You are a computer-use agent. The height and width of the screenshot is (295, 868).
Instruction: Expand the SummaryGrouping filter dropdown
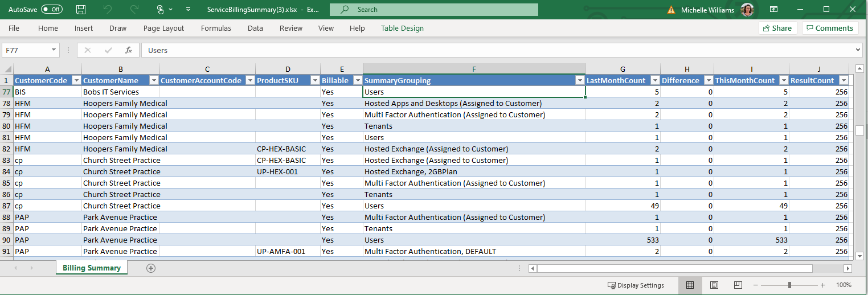pos(579,81)
